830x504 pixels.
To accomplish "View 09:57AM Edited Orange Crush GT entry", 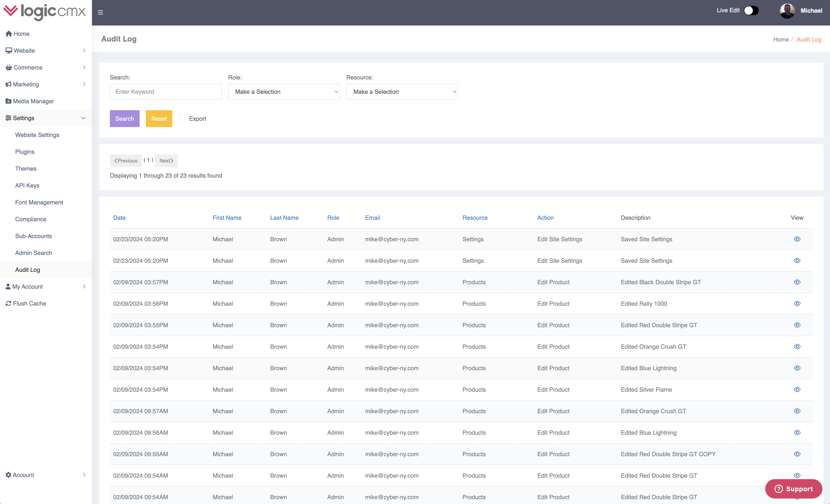I will tap(797, 411).
